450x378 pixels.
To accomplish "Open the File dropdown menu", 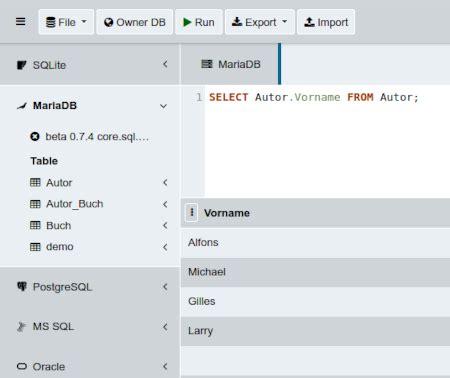I will pyautogui.click(x=66, y=22).
